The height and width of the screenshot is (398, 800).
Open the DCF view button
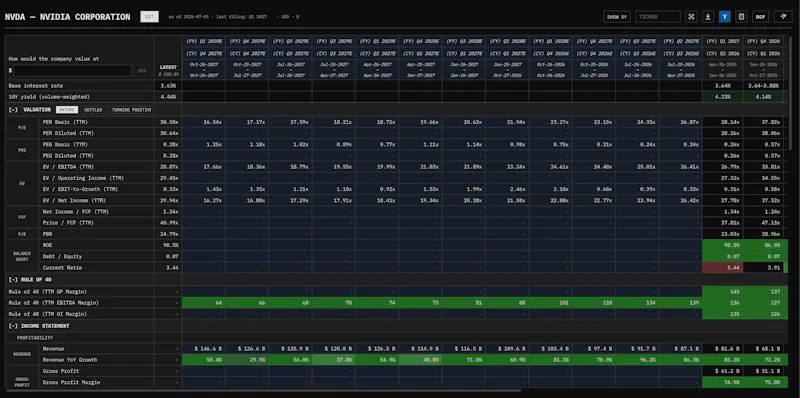pyautogui.click(x=760, y=17)
